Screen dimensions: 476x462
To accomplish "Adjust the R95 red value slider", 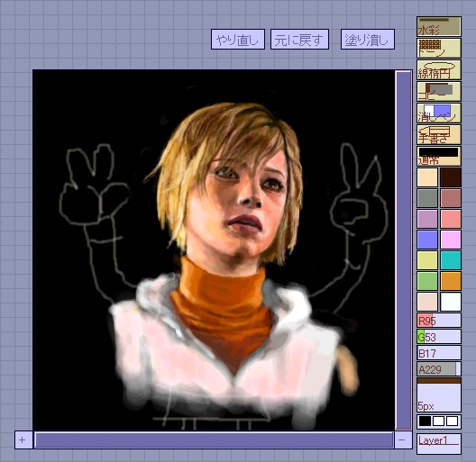I will point(439,321).
